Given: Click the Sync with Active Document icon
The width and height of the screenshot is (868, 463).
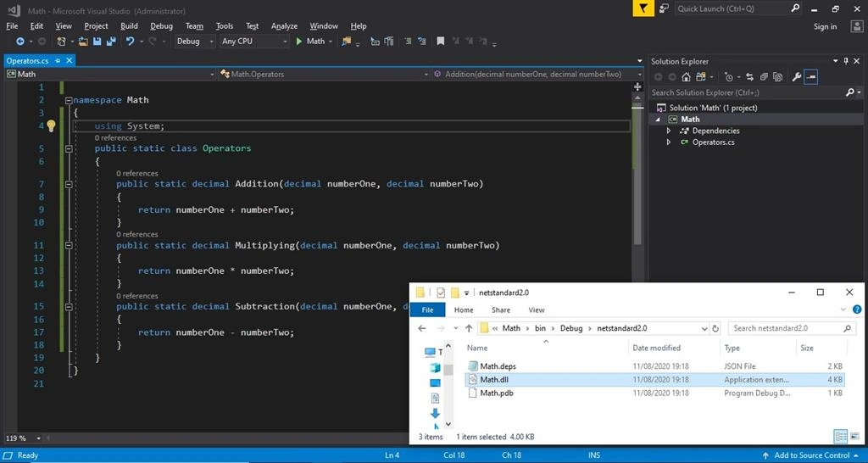Looking at the screenshot, I should point(749,77).
